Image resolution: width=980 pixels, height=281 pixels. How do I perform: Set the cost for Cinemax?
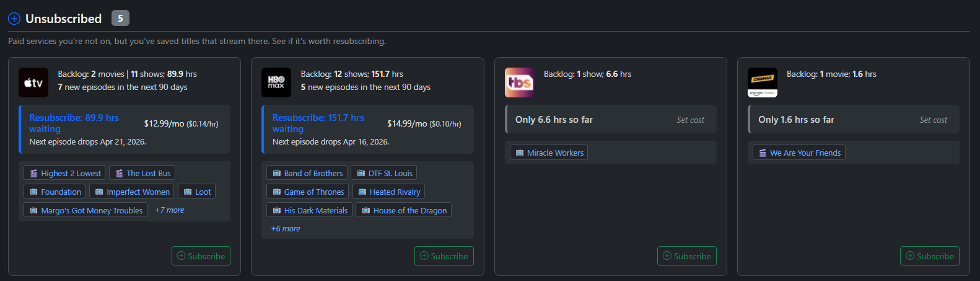pos(933,120)
